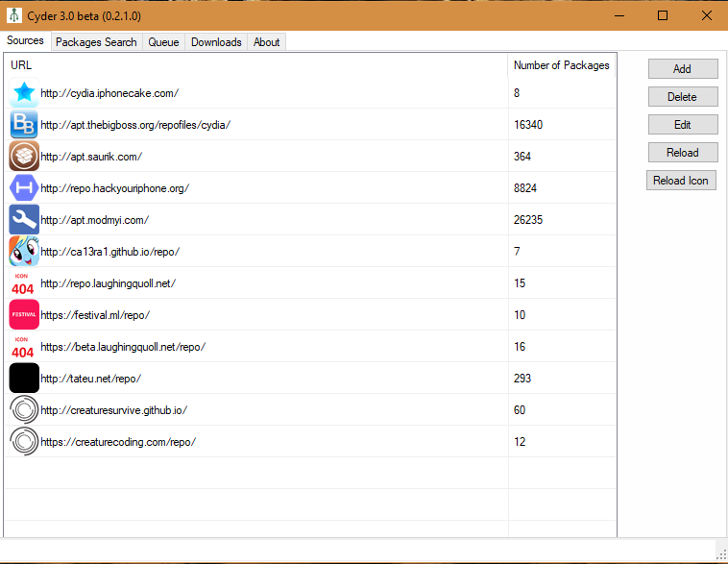Click the URL column header
This screenshot has width=728, height=564.
click(x=21, y=65)
